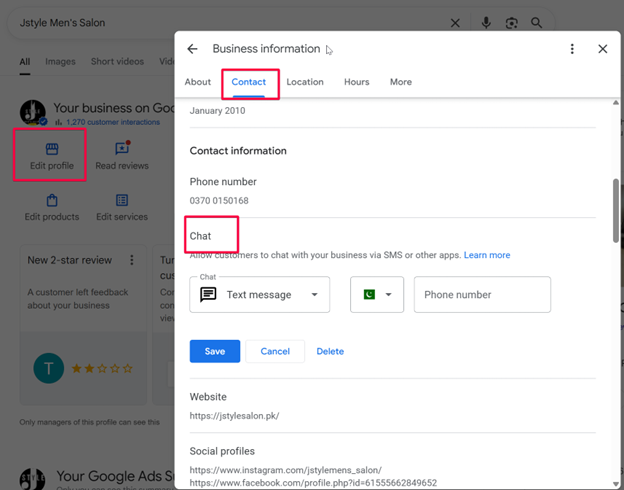
Task: Switch to the Location tab
Action: (x=305, y=82)
